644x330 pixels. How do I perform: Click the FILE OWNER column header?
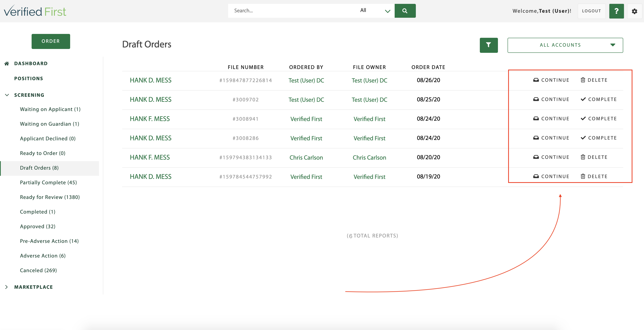point(369,67)
